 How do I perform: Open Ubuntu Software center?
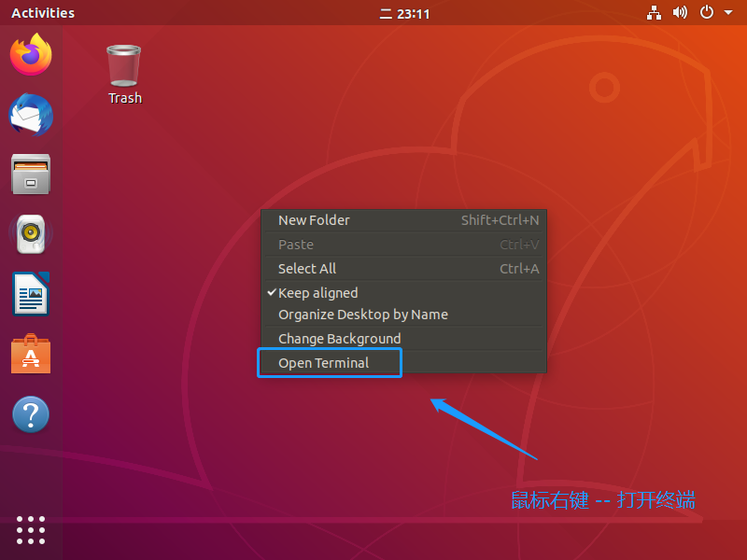[31, 355]
